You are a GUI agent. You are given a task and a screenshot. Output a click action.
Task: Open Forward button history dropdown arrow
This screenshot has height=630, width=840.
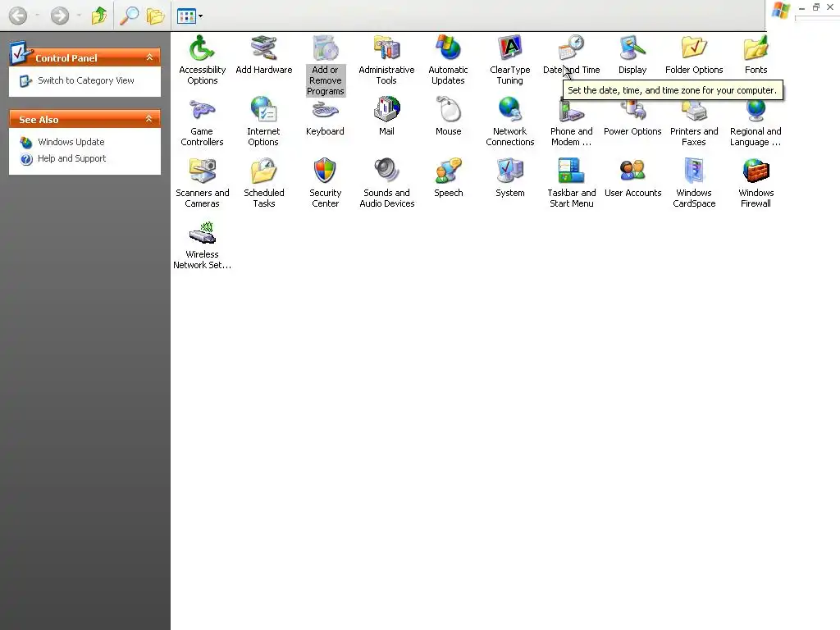click(x=79, y=16)
